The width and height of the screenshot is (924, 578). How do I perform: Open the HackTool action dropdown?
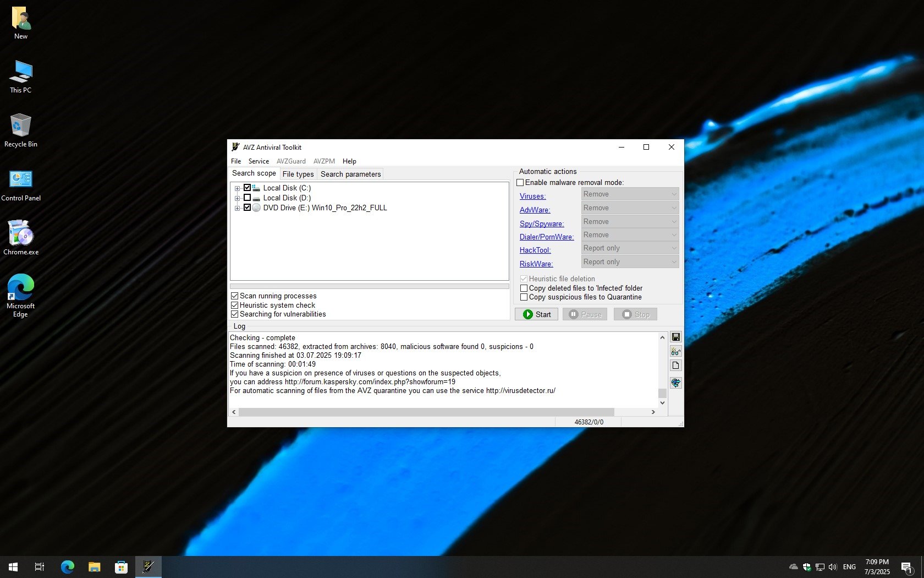tap(630, 248)
